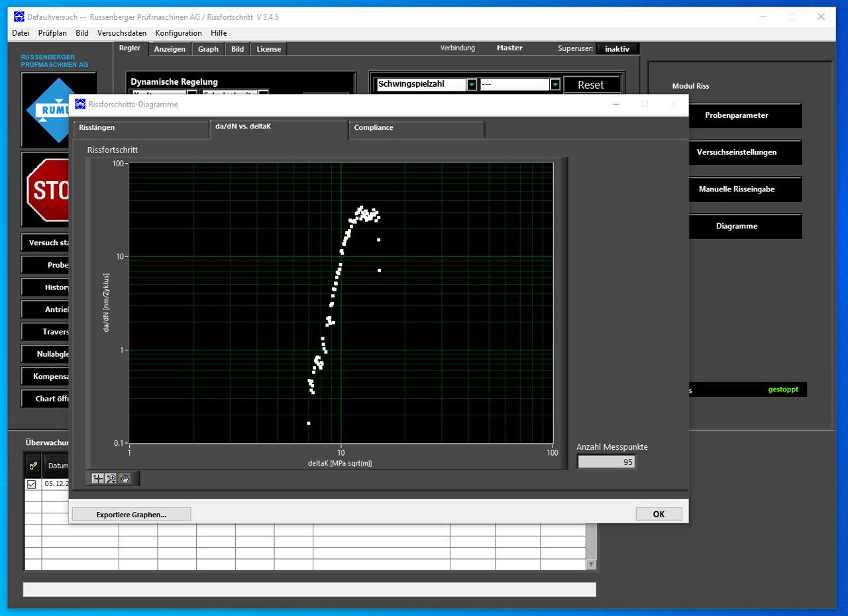Select the crosshair cursor tool below graph
Image resolution: width=848 pixels, height=616 pixels.
pyautogui.click(x=98, y=478)
